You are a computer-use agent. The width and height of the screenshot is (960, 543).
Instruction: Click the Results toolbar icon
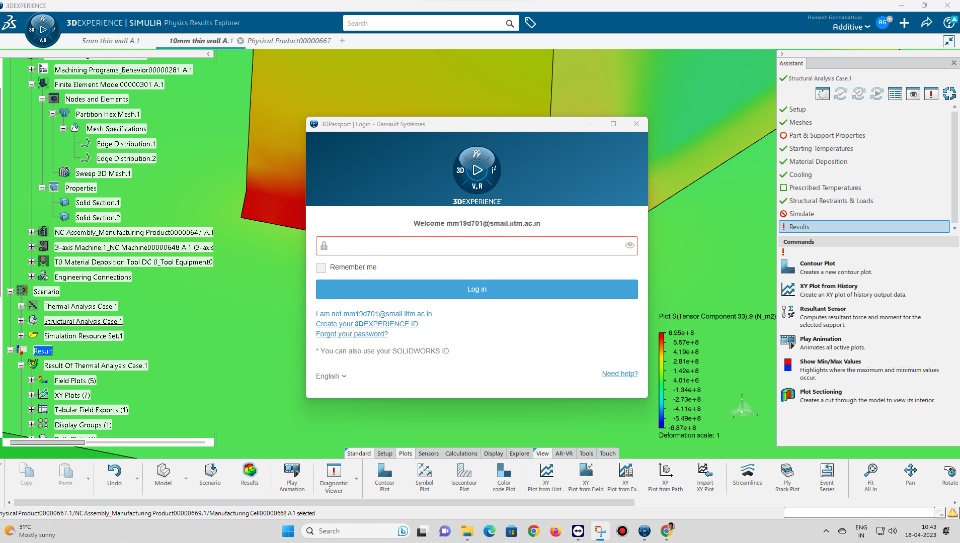[x=249, y=470]
